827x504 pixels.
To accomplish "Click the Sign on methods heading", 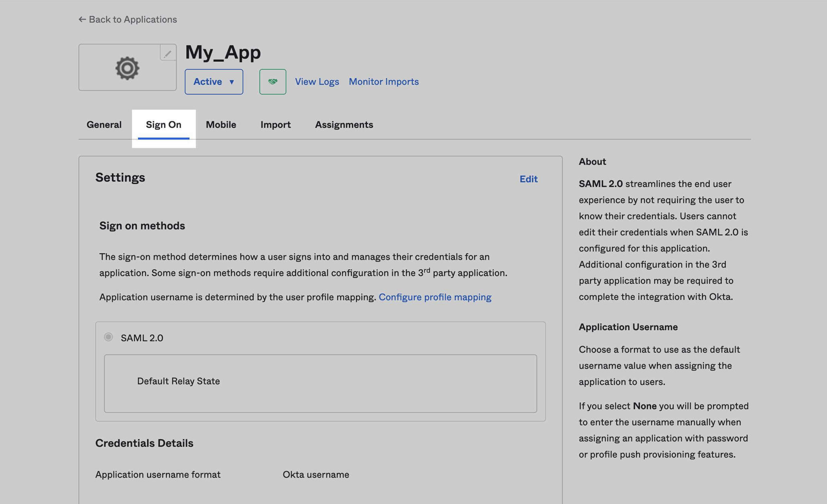I will pos(142,226).
